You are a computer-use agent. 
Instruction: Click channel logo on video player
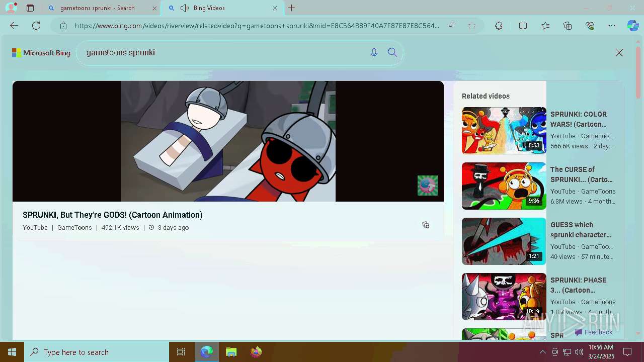coord(428,186)
